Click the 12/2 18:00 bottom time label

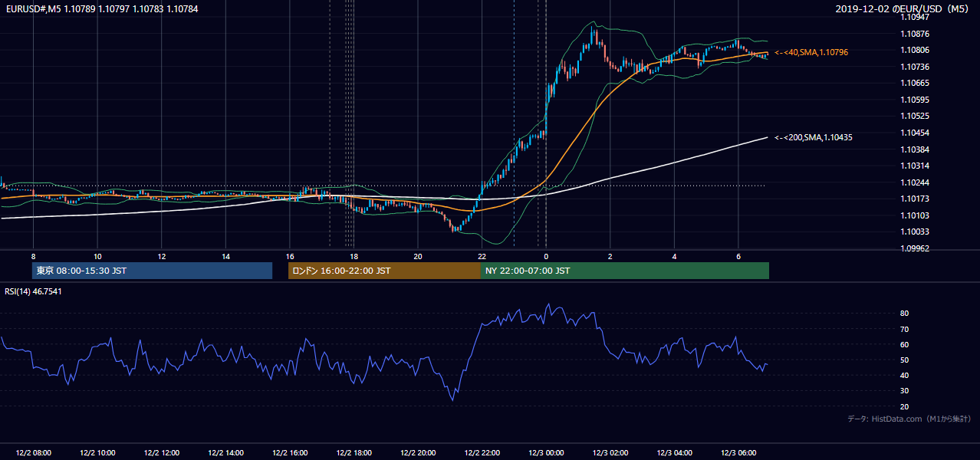click(x=354, y=452)
